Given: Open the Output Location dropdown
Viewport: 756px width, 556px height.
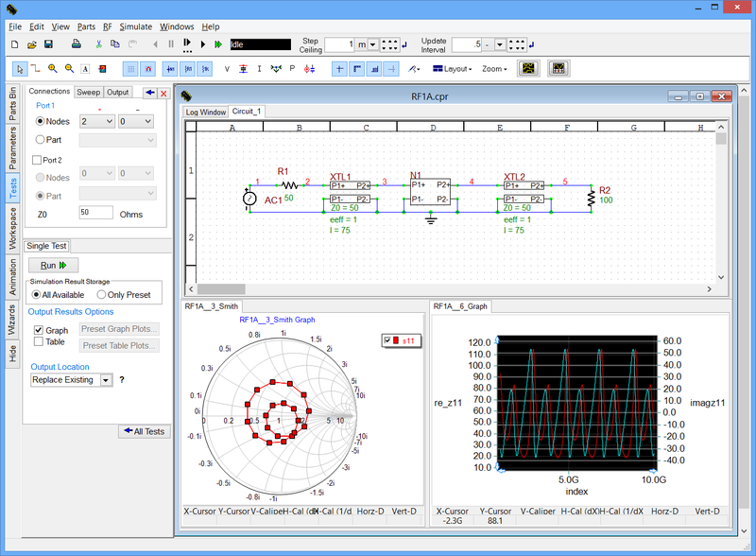Looking at the screenshot, I should point(105,379).
